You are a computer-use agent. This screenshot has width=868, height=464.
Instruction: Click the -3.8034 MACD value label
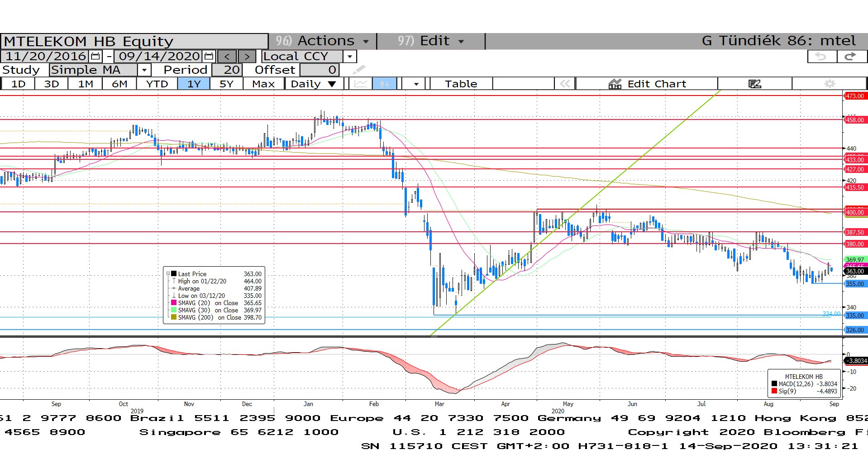coord(856,361)
